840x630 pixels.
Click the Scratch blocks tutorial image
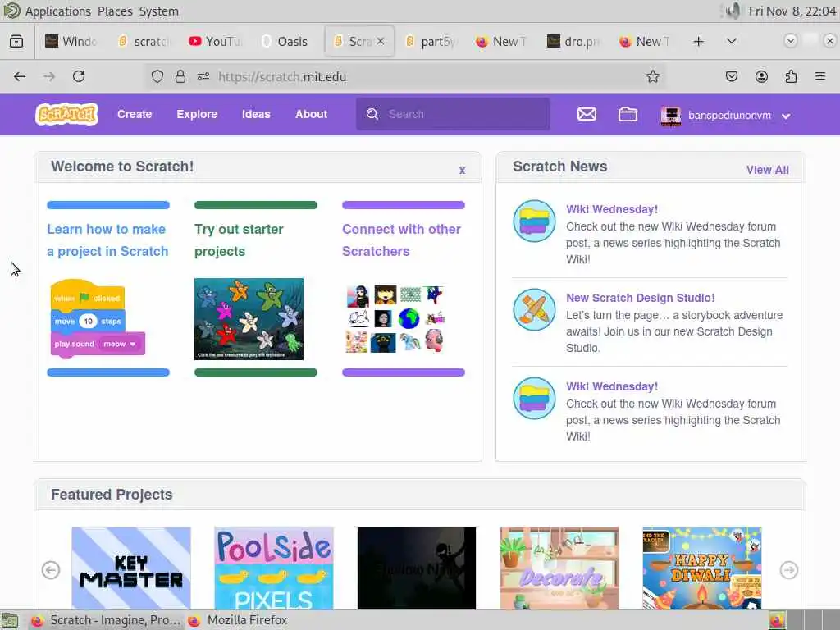[x=98, y=319]
